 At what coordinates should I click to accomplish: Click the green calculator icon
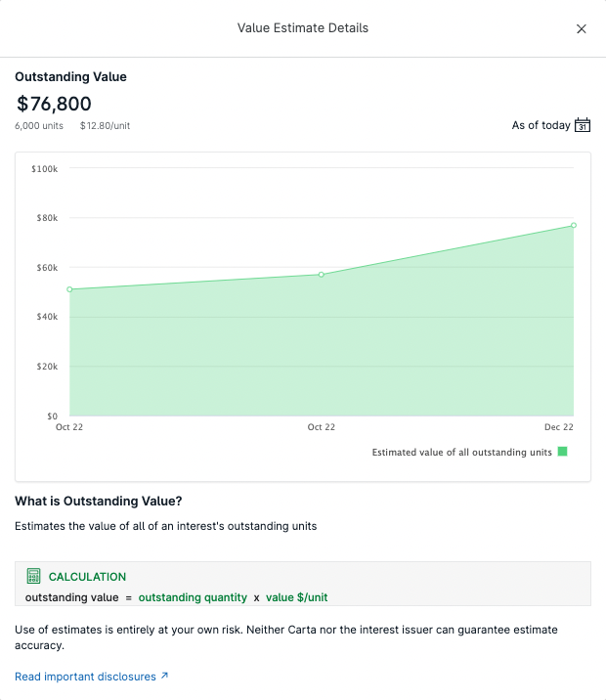(x=33, y=577)
